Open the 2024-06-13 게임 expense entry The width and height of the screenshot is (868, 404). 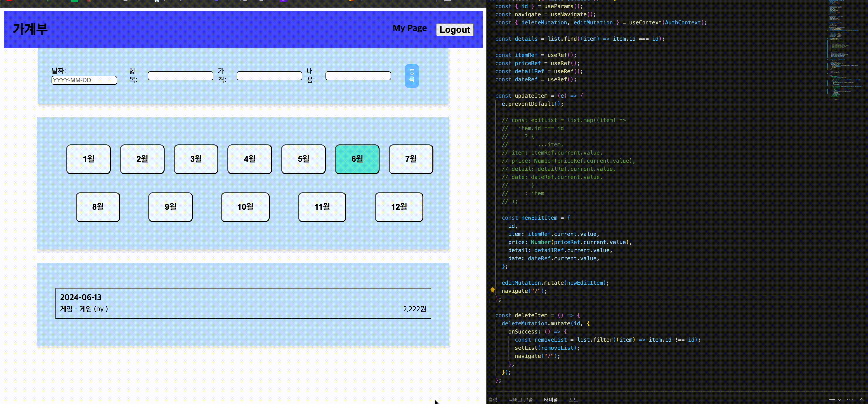coord(243,303)
